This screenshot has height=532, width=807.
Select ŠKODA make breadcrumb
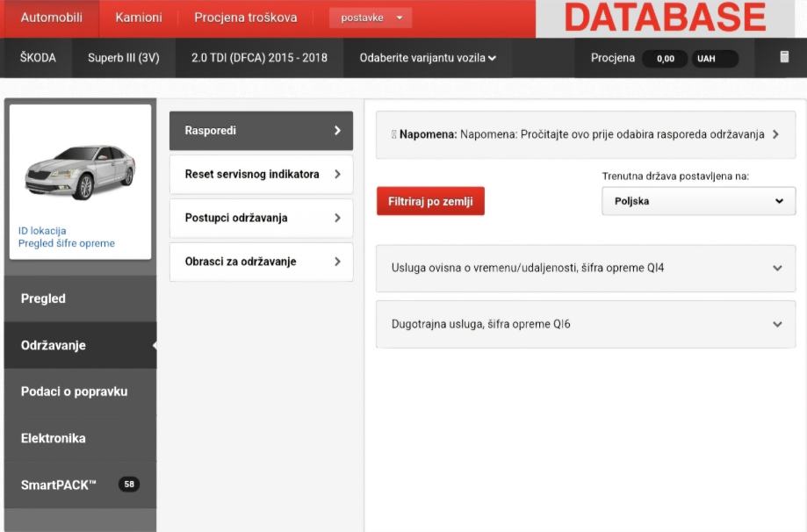(38, 58)
